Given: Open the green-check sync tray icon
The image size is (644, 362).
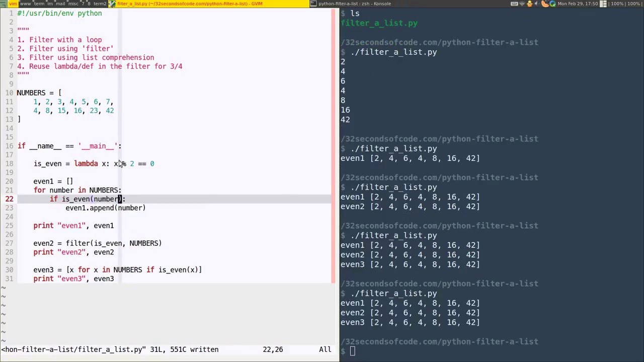Looking at the screenshot, I should (552, 4).
